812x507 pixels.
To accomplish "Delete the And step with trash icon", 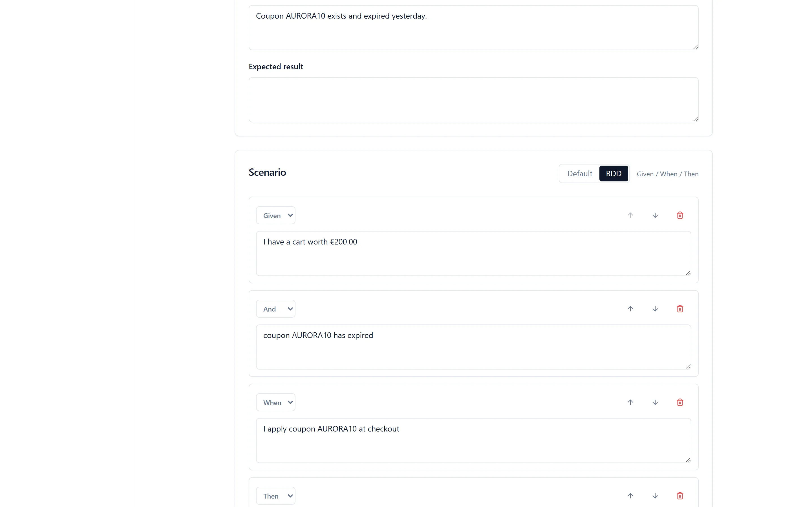I will (x=680, y=309).
